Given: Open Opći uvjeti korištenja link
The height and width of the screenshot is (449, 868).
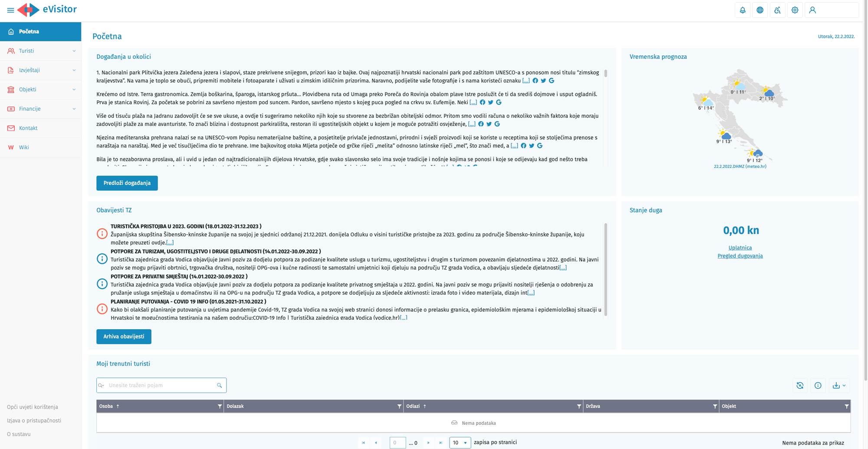Looking at the screenshot, I should pyautogui.click(x=33, y=407).
